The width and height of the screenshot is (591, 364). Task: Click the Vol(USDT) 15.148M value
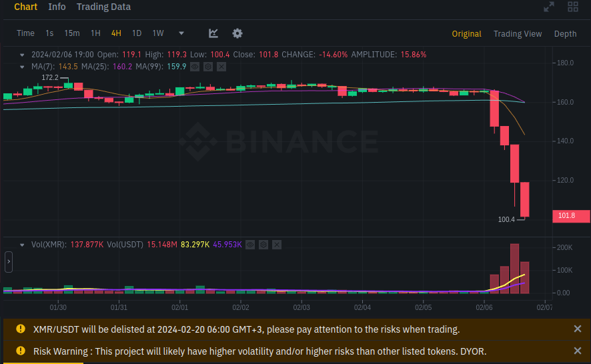[161, 245]
